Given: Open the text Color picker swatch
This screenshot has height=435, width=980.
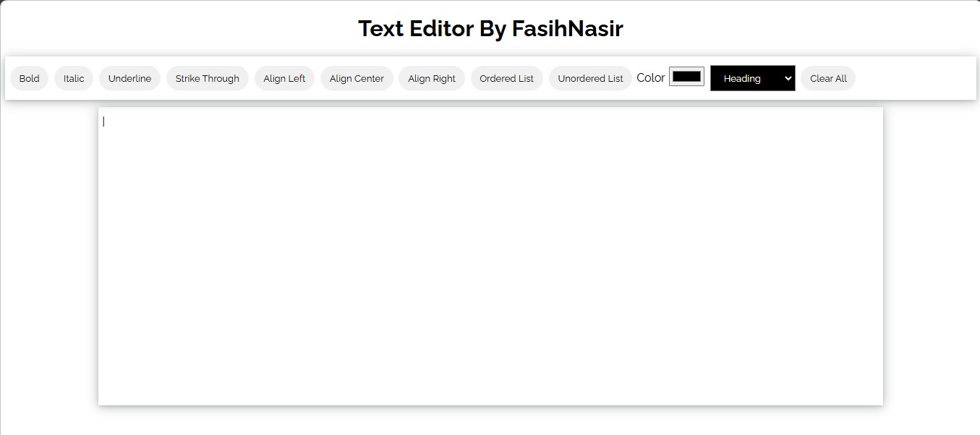Looking at the screenshot, I should click(686, 77).
